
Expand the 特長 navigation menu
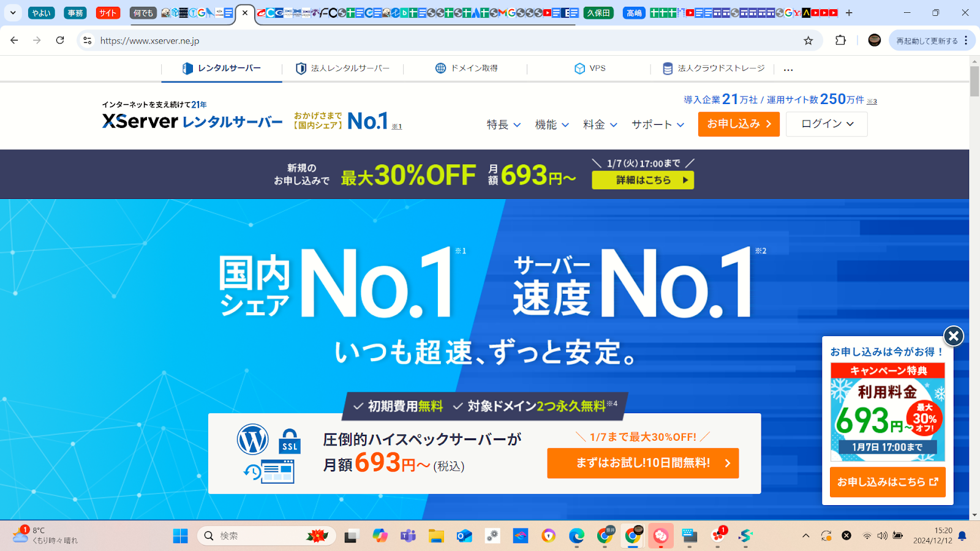click(503, 124)
